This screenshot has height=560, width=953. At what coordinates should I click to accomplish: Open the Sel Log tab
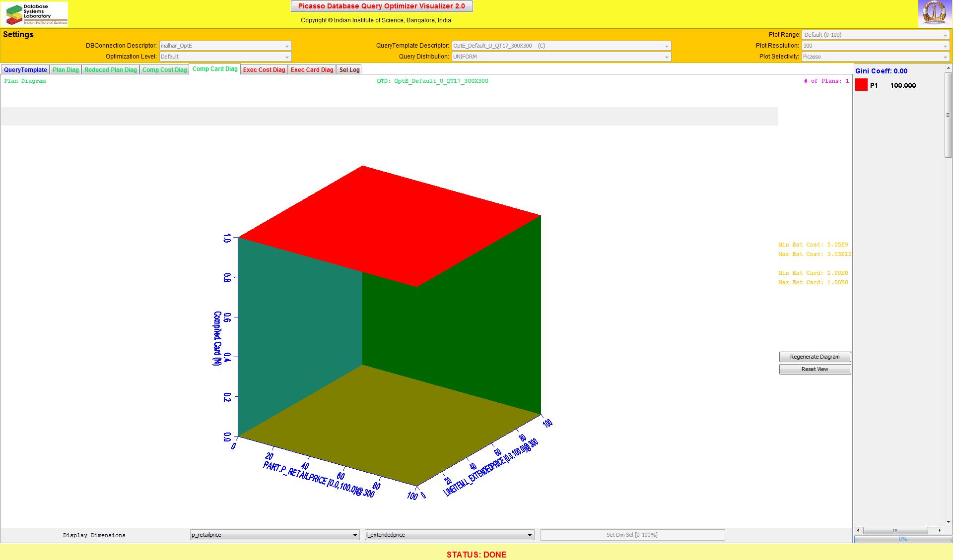point(349,70)
